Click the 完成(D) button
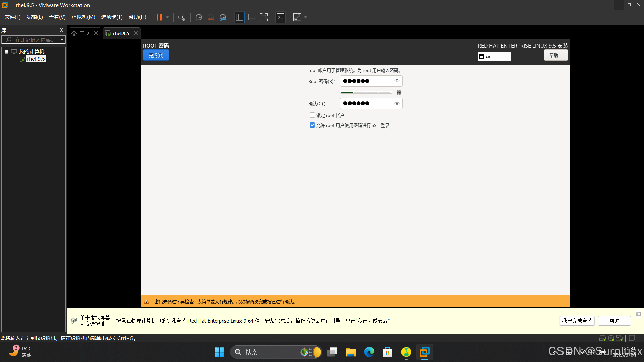The height and width of the screenshot is (362, 644). click(x=156, y=55)
